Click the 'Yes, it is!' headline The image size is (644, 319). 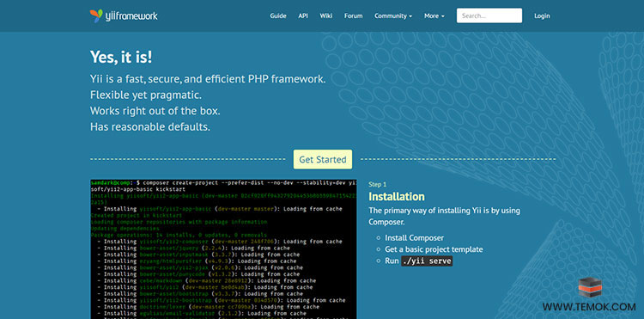tap(121, 57)
